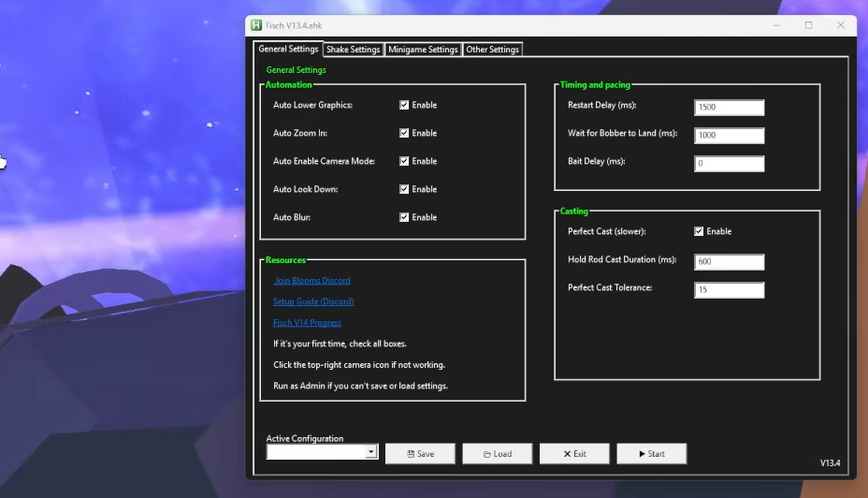The width and height of the screenshot is (868, 498).
Task: Switch to the Shake Settings tab
Action: coord(354,50)
